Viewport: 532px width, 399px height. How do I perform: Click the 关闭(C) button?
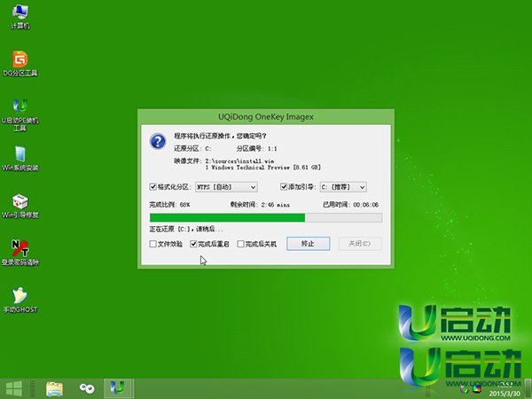(x=360, y=244)
